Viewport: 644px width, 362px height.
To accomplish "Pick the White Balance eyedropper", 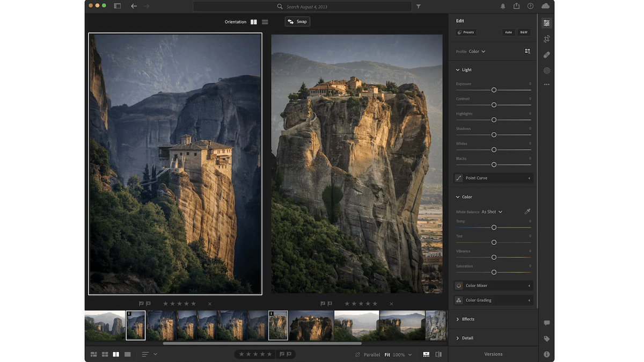I will pyautogui.click(x=527, y=212).
